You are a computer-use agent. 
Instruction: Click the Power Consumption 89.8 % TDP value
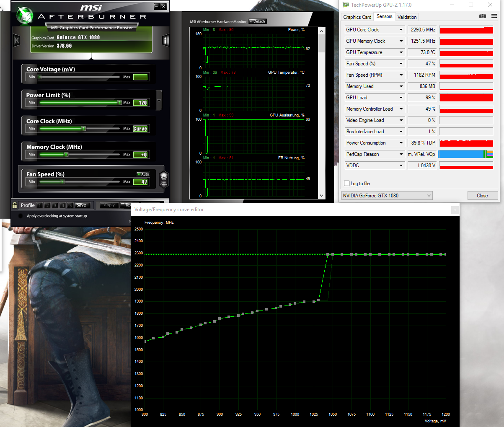(423, 143)
